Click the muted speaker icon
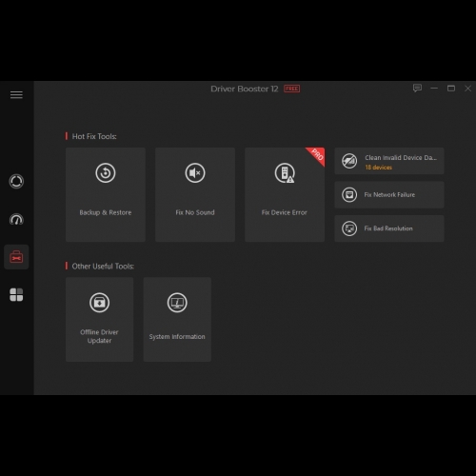Image resolution: width=476 pixels, height=476 pixels. (195, 173)
